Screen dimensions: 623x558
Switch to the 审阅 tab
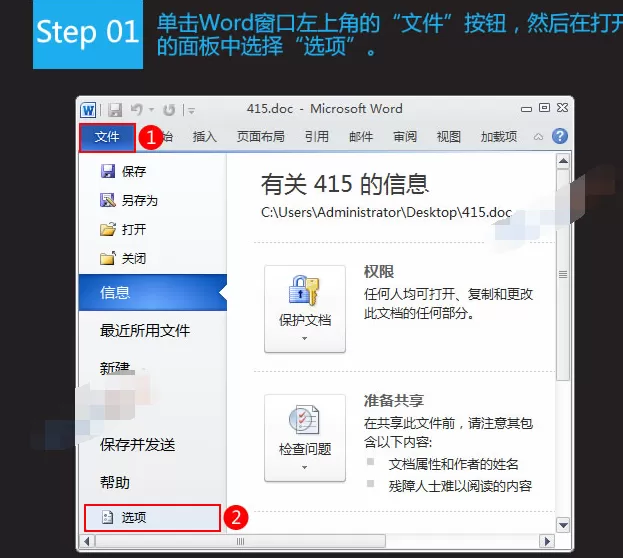pos(405,137)
